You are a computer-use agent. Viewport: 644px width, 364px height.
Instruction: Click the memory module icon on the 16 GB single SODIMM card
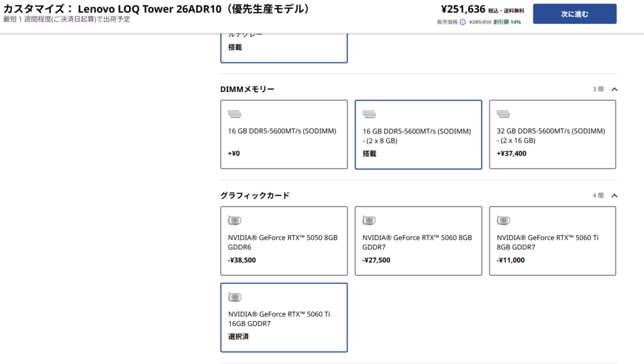235,114
